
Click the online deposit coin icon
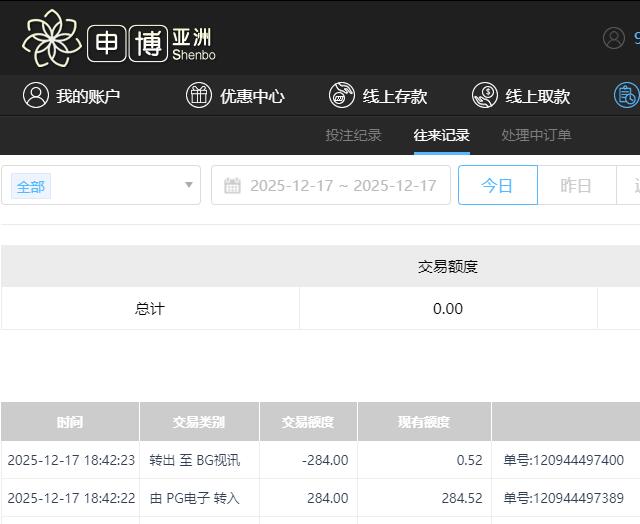click(342, 96)
